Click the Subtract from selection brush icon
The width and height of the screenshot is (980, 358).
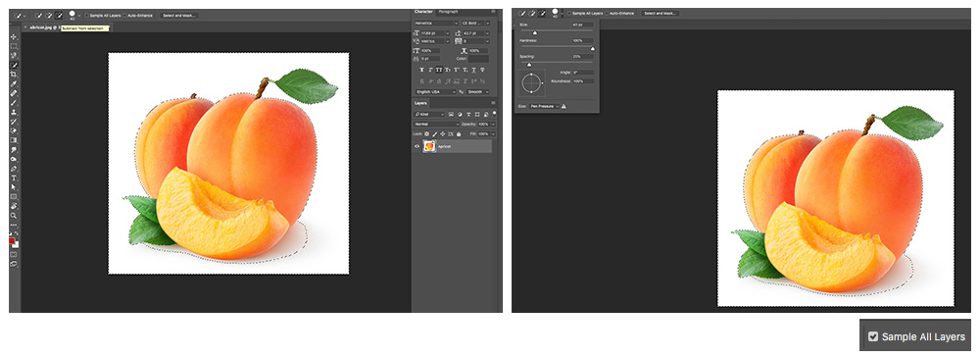point(60,15)
